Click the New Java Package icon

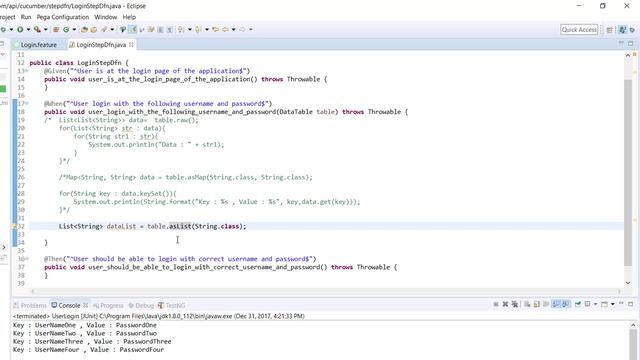tap(56, 29)
